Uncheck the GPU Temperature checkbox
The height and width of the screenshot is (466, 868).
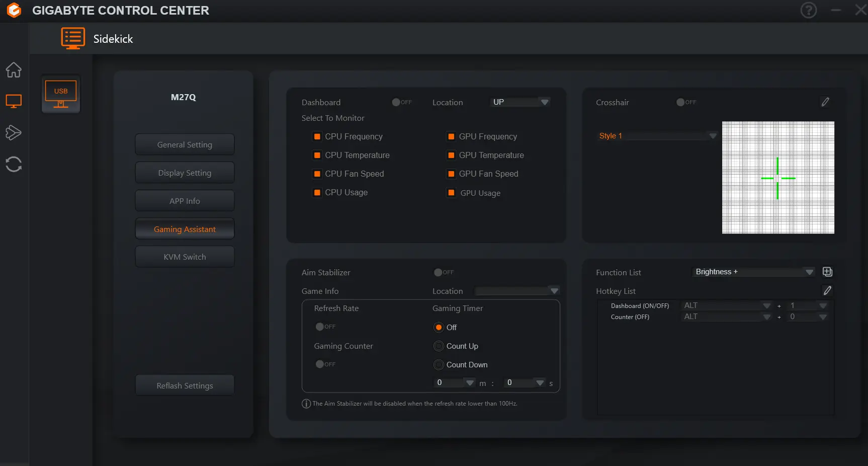click(x=451, y=155)
